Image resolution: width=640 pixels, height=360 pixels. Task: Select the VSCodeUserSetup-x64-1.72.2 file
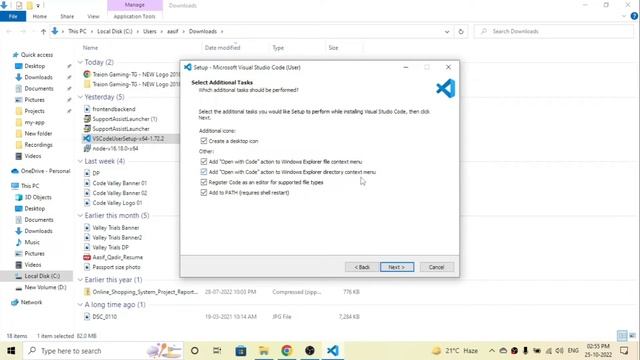pos(128,138)
